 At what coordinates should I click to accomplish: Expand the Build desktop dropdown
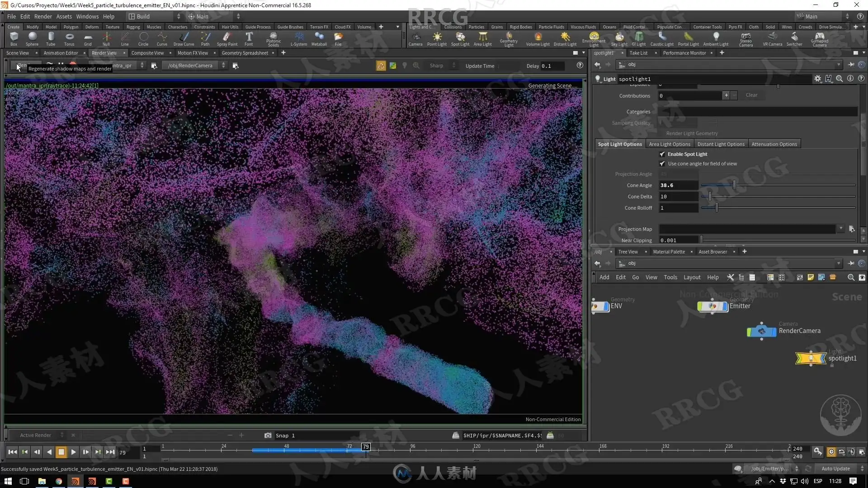tap(155, 16)
